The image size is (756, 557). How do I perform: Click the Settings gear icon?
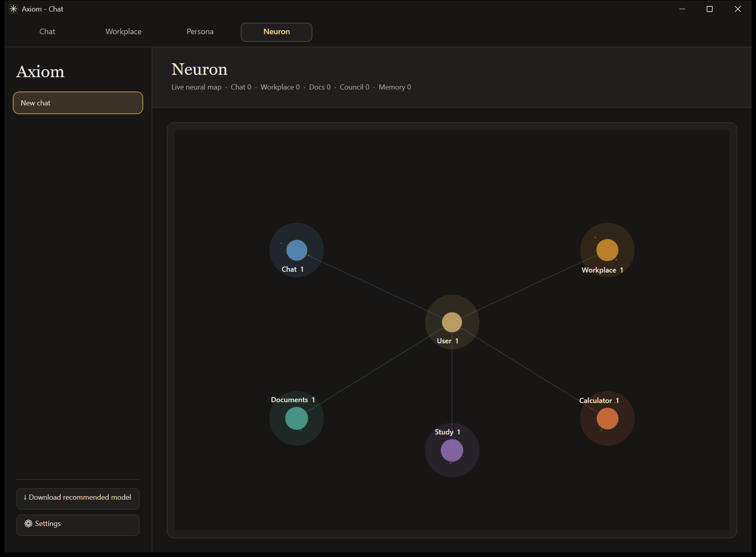pos(28,524)
